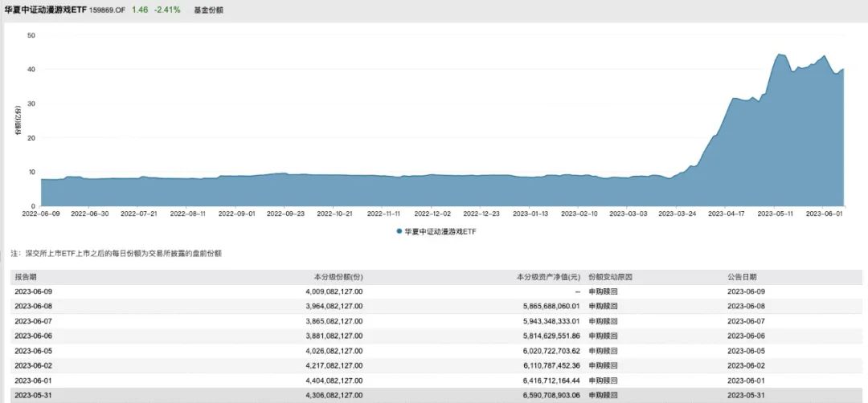Image resolution: width=868 pixels, height=403 pixels.
Task: Click announcement date 2023-06-02 in last column
Action: 747,366
